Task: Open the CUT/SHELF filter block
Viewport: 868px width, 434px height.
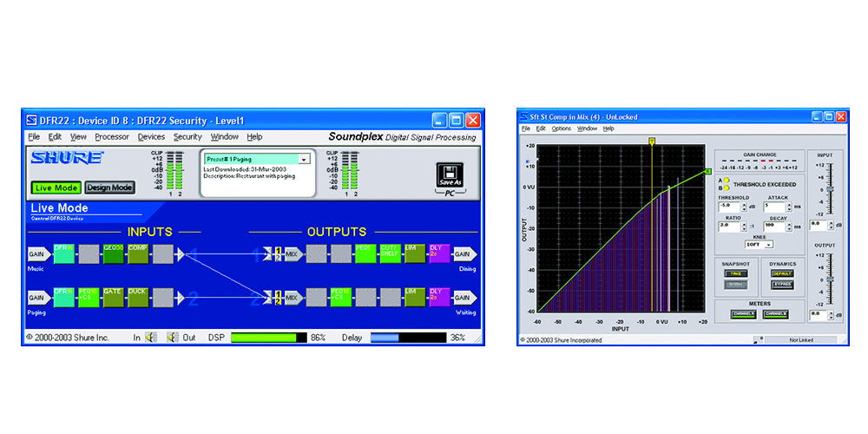Action: click(x=391, y=253)
